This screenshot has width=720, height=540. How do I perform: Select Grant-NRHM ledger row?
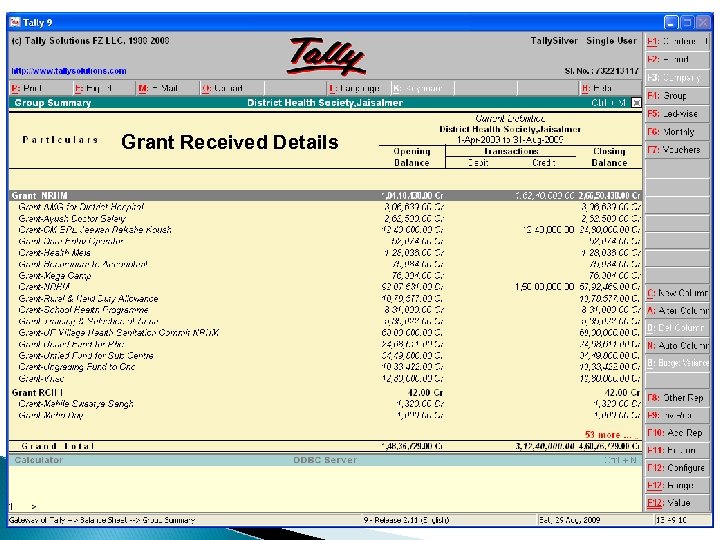point(325,287)
